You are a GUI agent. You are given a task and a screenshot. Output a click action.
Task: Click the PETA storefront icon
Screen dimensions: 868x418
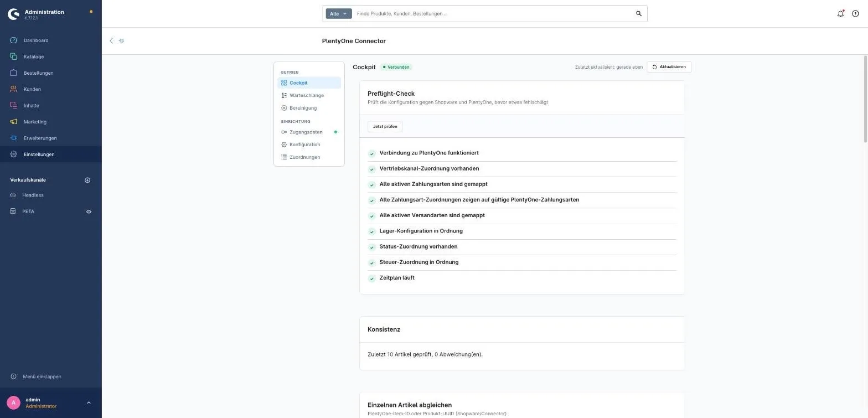[13, 211]
